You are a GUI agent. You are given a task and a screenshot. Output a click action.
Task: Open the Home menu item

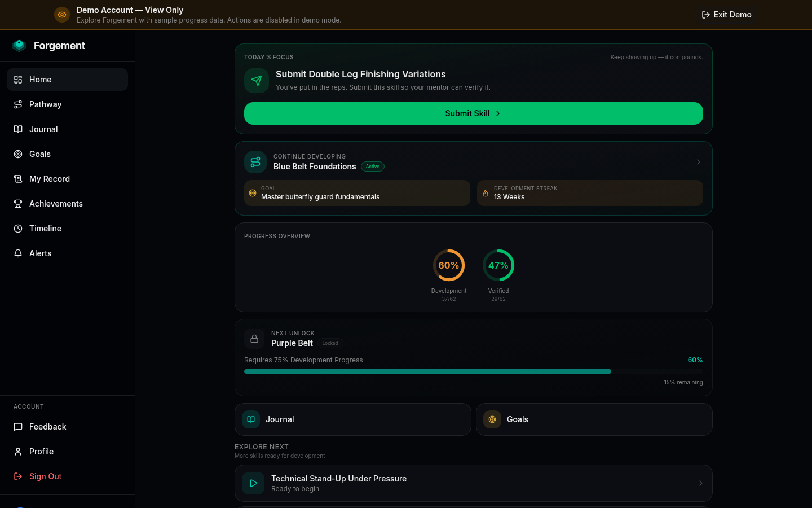click(67, 80)
